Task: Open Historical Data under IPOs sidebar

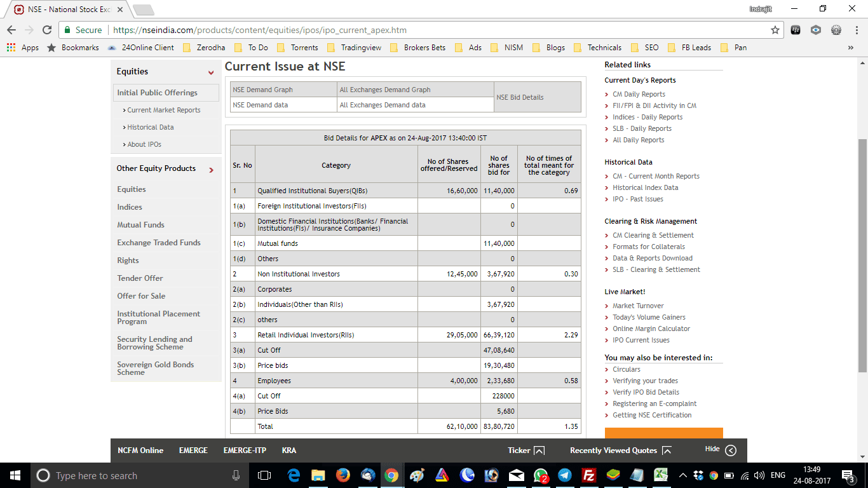Action: [150, 127]
